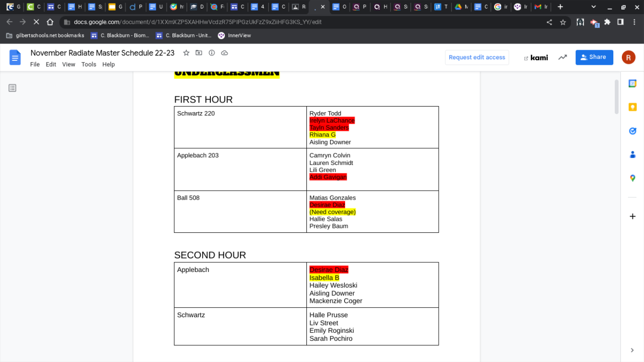Click the SECOND HOUR heading
The width and height of the screenshot is (644, 362).
(210, 255)
